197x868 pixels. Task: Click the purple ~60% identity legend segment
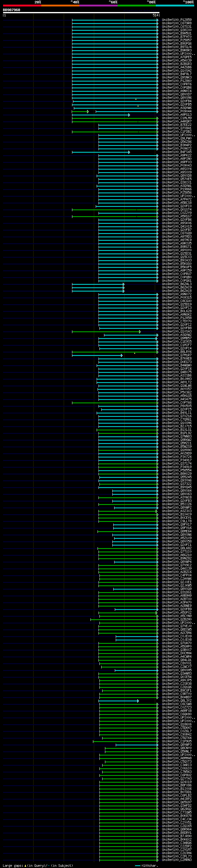tap(99, 6)
